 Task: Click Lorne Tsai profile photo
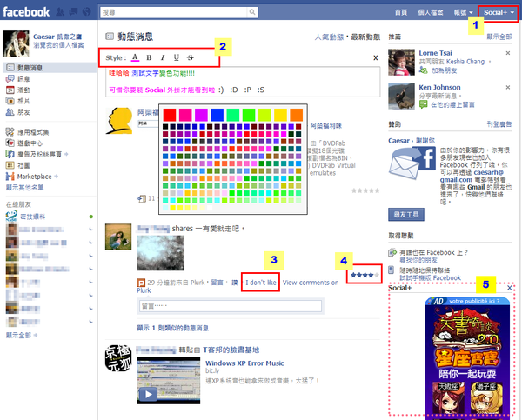(401, 63)
